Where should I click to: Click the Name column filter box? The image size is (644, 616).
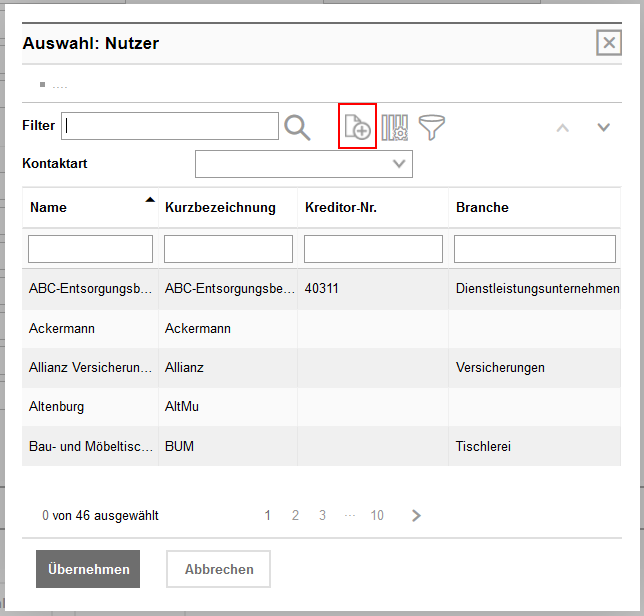pos(90,249)
